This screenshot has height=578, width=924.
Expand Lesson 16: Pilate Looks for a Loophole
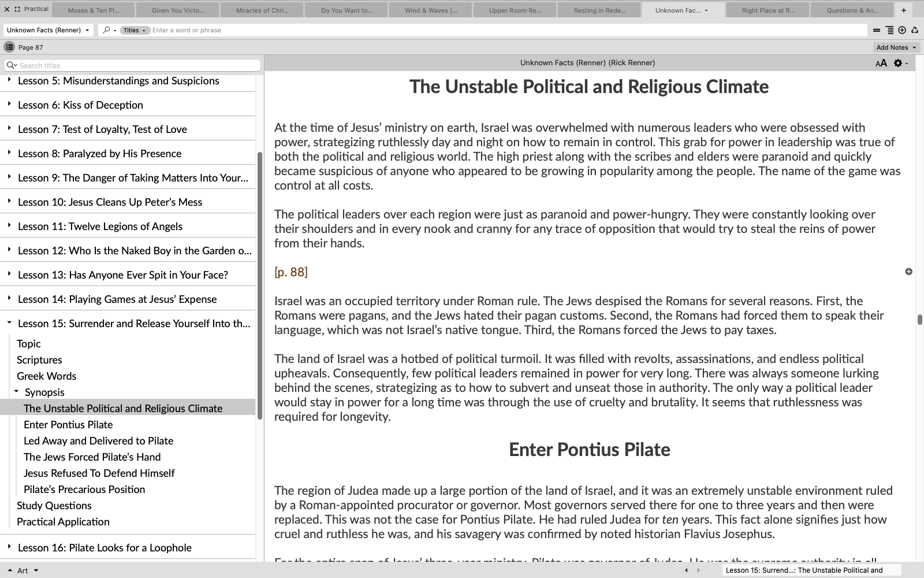click(9, 547)
